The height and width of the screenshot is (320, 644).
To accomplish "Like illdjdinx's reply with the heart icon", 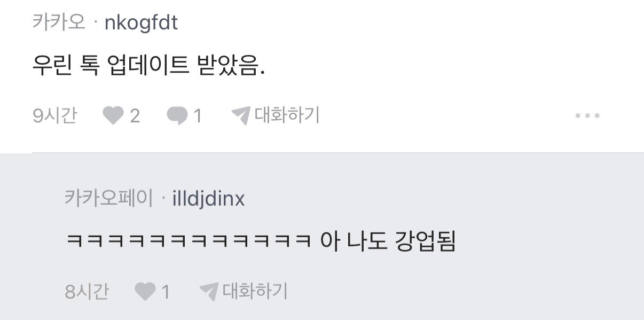I will tap(145, 292).
